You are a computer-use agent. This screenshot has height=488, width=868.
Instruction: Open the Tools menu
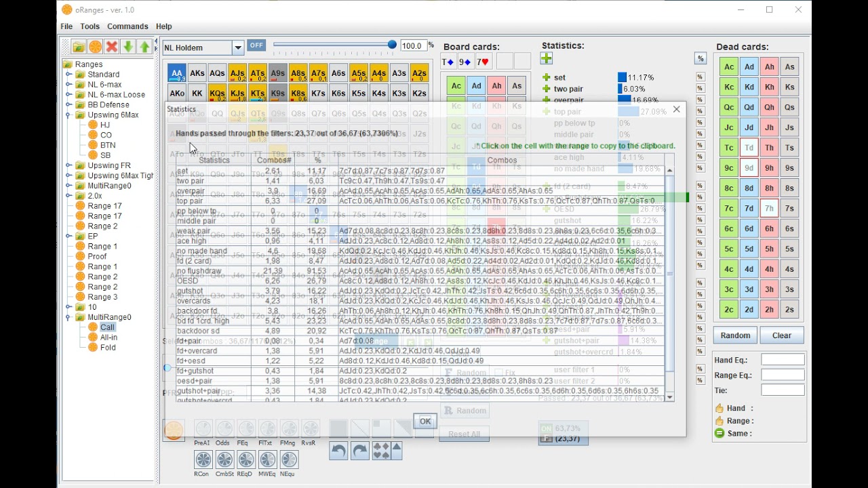pyautogui.click(x=90, y=26)
